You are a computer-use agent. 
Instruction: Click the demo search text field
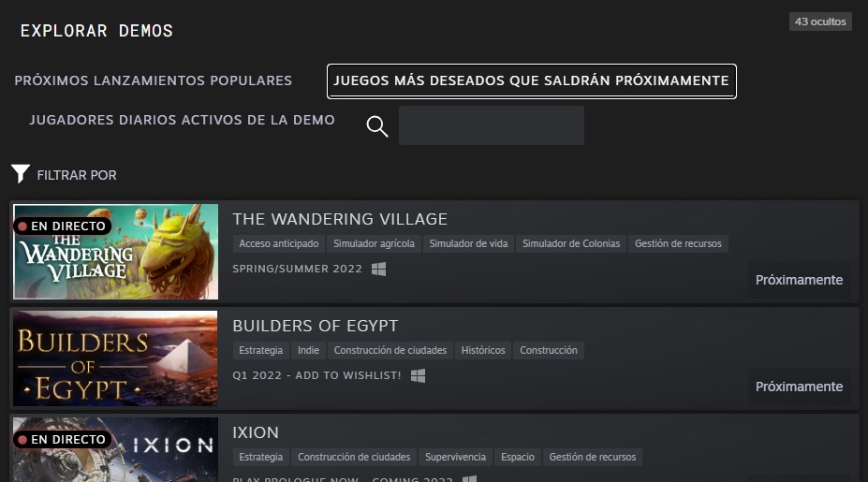492,125
